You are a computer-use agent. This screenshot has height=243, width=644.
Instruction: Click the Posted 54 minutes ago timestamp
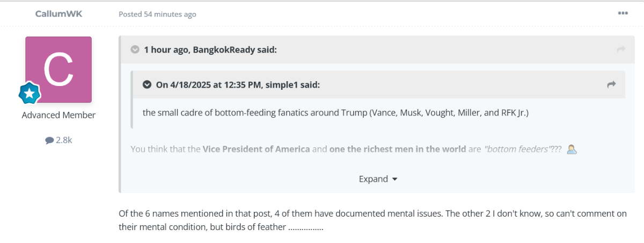click(157, 14)
